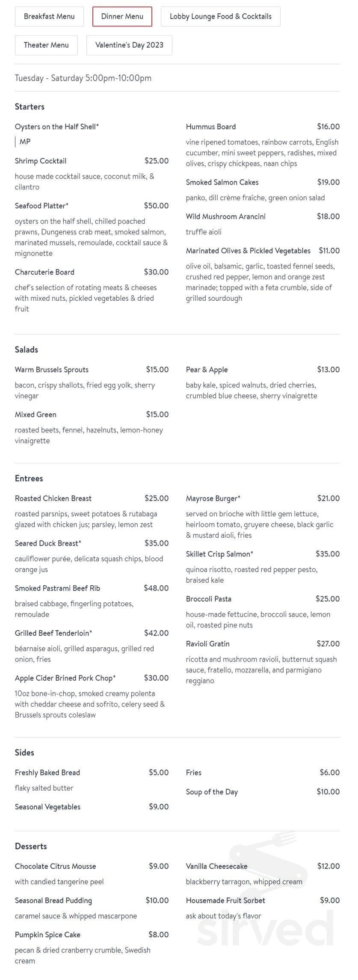This screenshot has width=358, height=980.
Task: Click the Desserts section heading
Action: pyautogui.click(x=31, y=846)
